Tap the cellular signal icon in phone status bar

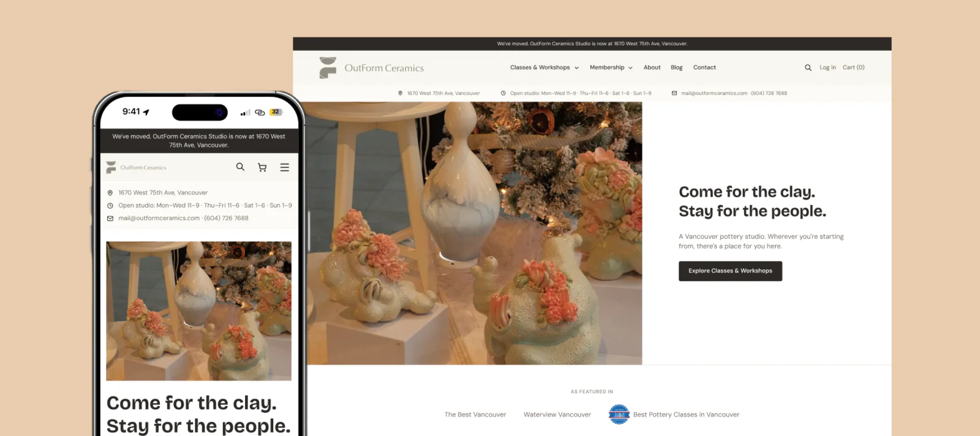coord(245,113)
